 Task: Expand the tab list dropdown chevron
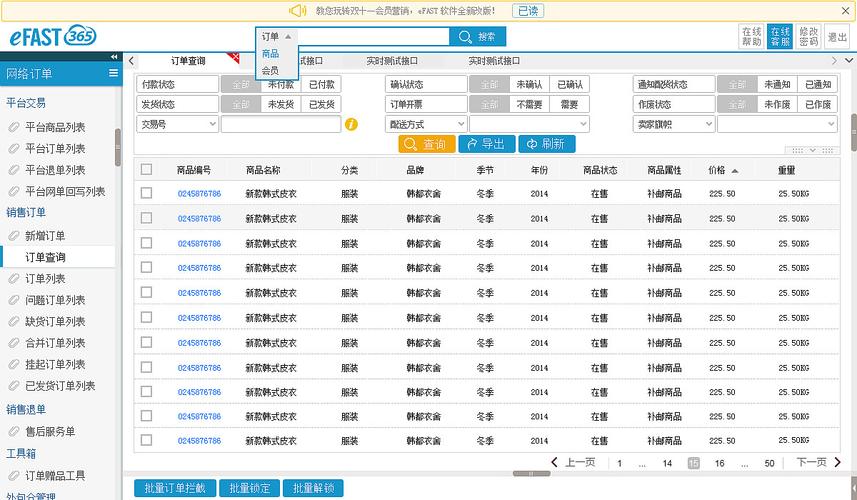tap(849, 61)
